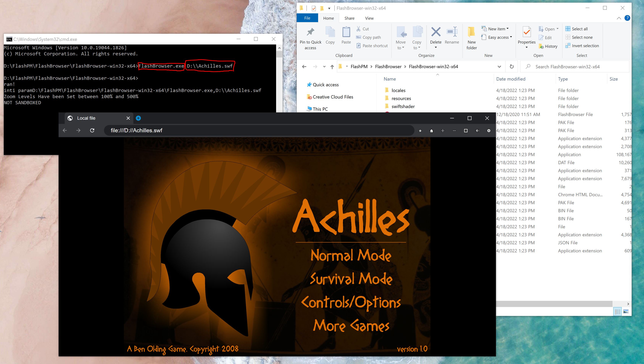644x364 pixels.
Task: Refresh the Explorer folder view
Action: pyautogui.click(x=512, y=66)
